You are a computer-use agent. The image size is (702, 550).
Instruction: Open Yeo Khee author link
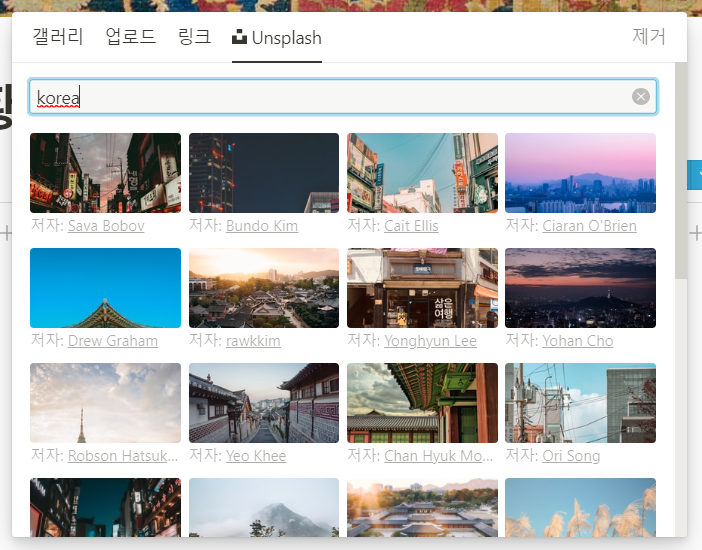click(x=256, y=456)
